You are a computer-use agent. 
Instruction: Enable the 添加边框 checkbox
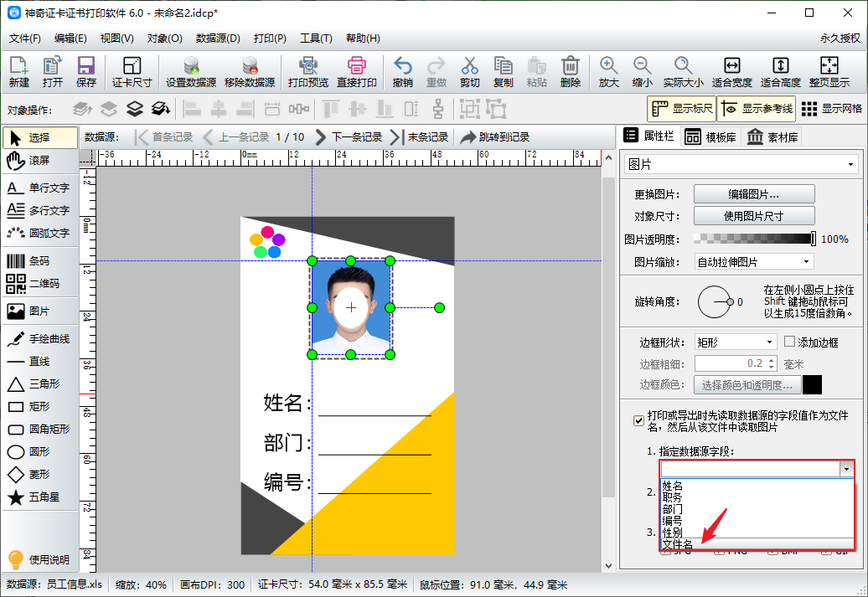(790, 342)
